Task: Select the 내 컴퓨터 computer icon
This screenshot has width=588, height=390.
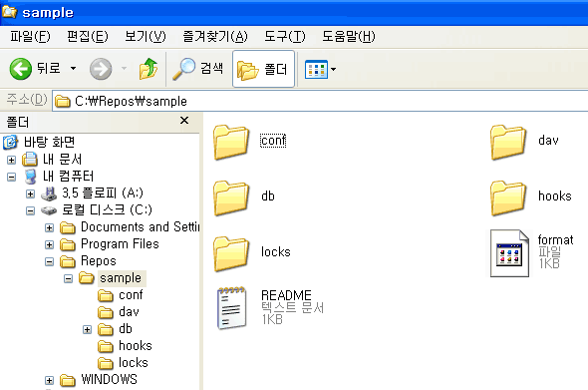Action: 30,177
